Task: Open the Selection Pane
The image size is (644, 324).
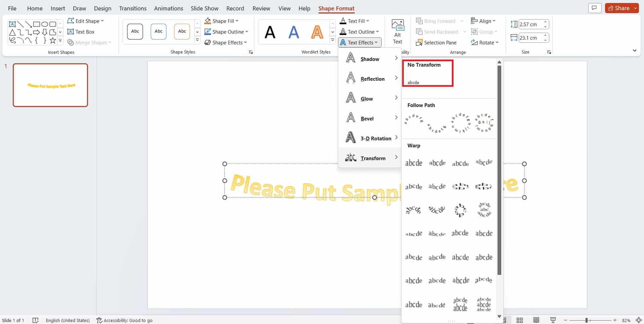Action: (x=436, y=42)
